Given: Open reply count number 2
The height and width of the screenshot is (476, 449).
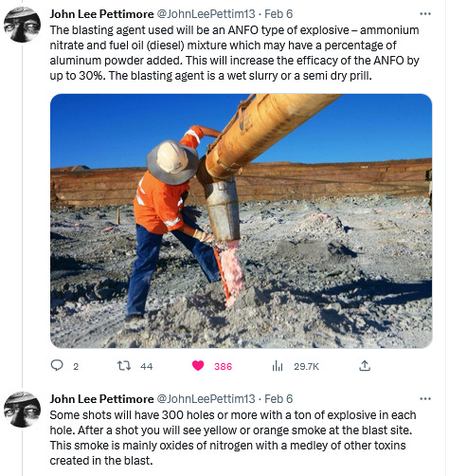Looking at the screenshot, I should (76, 367).
